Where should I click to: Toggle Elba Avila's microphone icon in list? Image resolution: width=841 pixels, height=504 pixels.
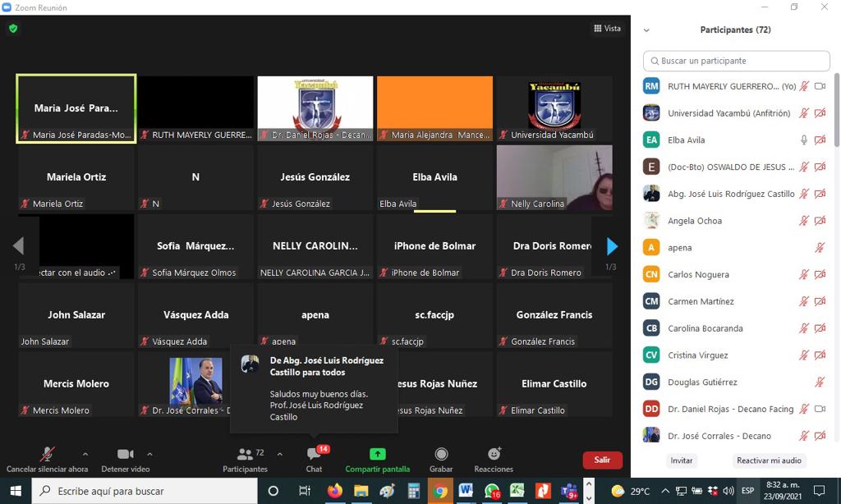(x=804, y=140)
